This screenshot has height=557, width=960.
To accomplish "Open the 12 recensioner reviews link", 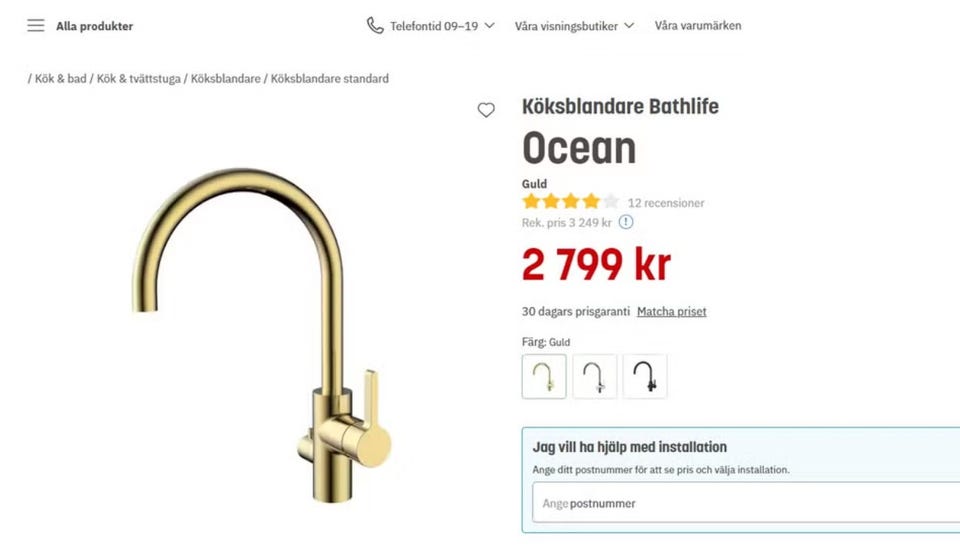I will 666,203.
